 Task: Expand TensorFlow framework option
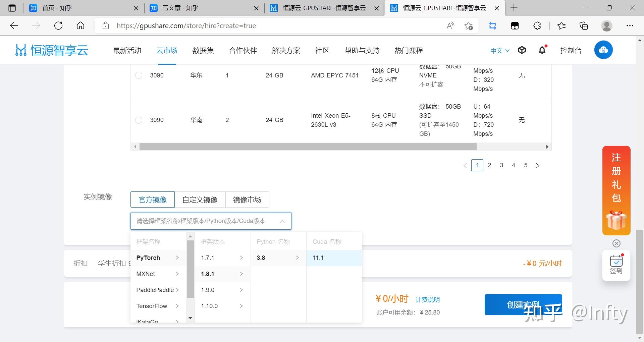(158, 306)
